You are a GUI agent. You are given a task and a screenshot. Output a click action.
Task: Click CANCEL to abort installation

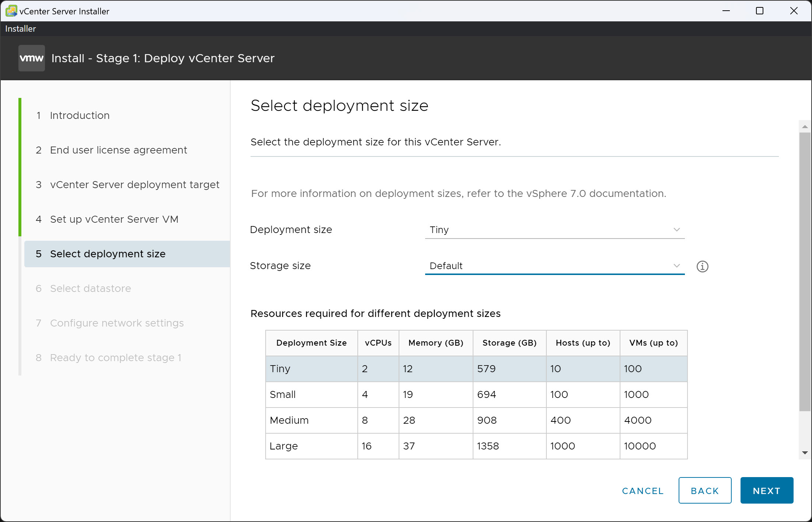(x=642, y=490)
